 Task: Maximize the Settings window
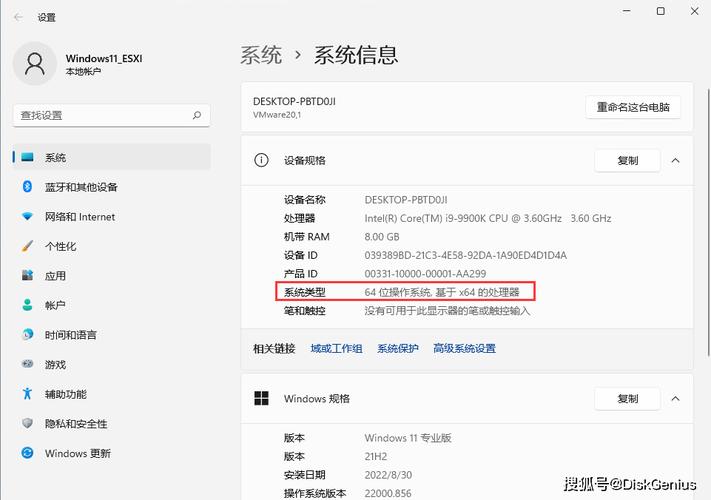pyautogui.click(x=661, y=11)
